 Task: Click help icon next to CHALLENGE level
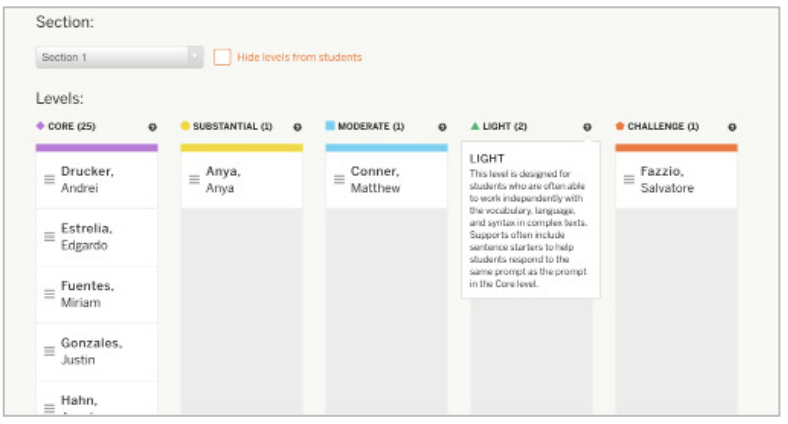[x=732, y=127]
